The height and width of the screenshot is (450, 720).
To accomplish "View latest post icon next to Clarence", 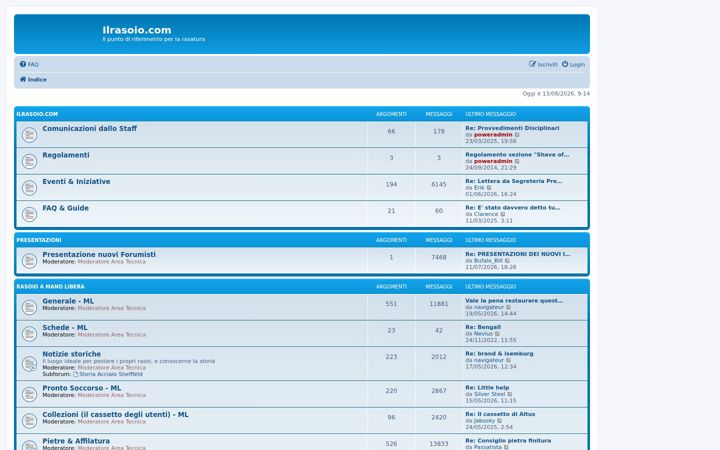I will tap(503, 214).
